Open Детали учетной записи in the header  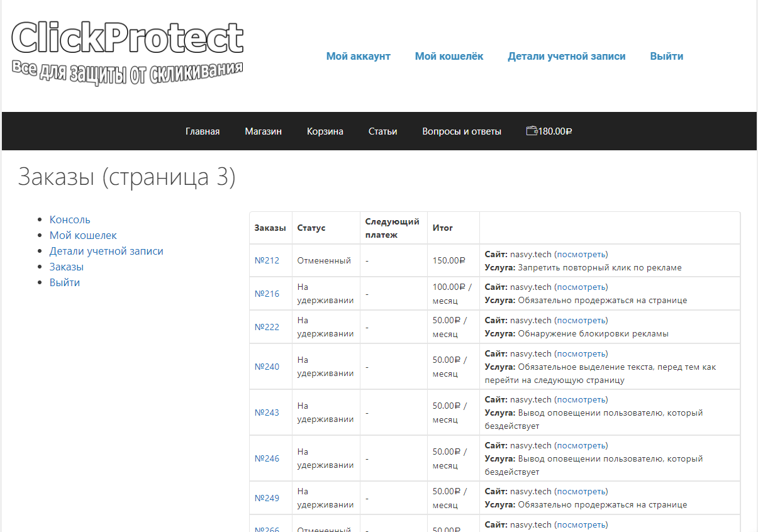(566, 56)
